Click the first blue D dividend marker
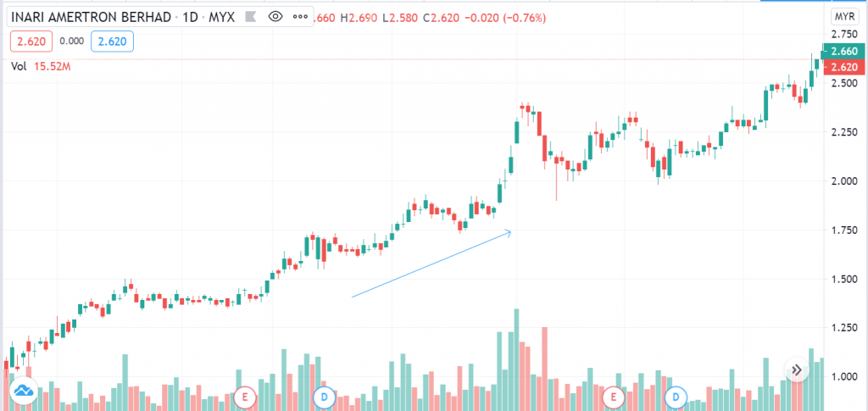Viewport: 868px width, 411px height. pyautogui.click(x=323, y=396)
